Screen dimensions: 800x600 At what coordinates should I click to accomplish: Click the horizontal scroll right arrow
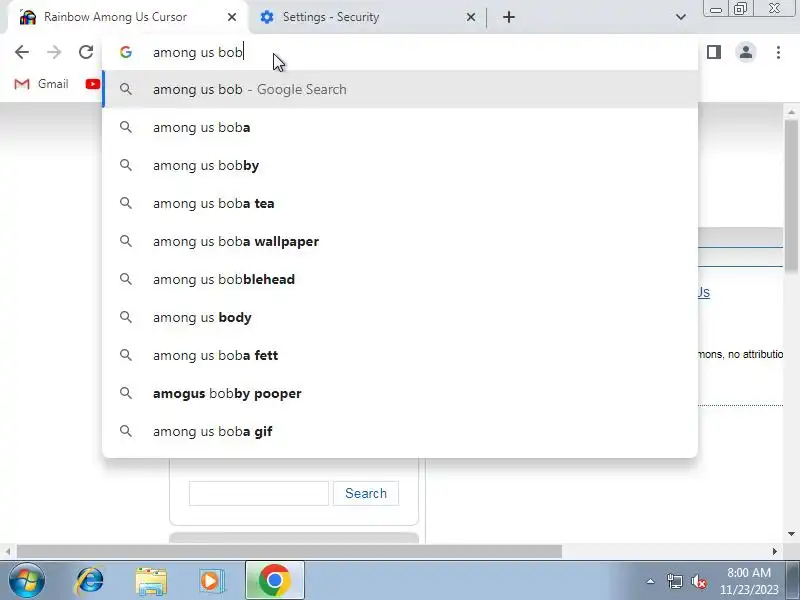coord(774,552)
